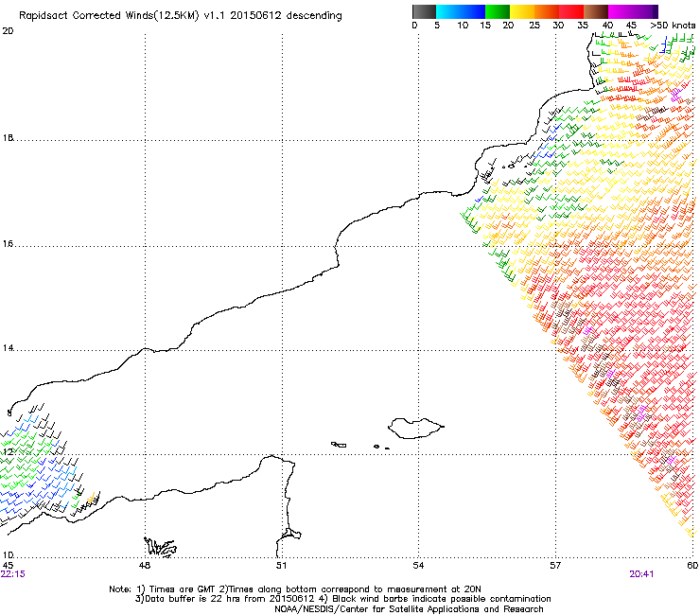Click the longitude axis label '57'
The image size is (700, 615).
(555, 566)
